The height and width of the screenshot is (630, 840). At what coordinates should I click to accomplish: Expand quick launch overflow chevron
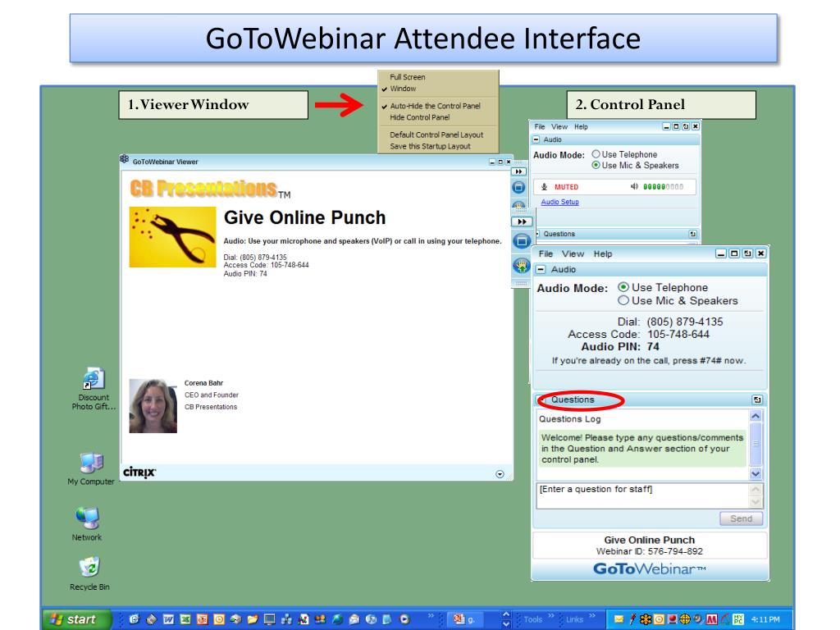coord(431,616)
